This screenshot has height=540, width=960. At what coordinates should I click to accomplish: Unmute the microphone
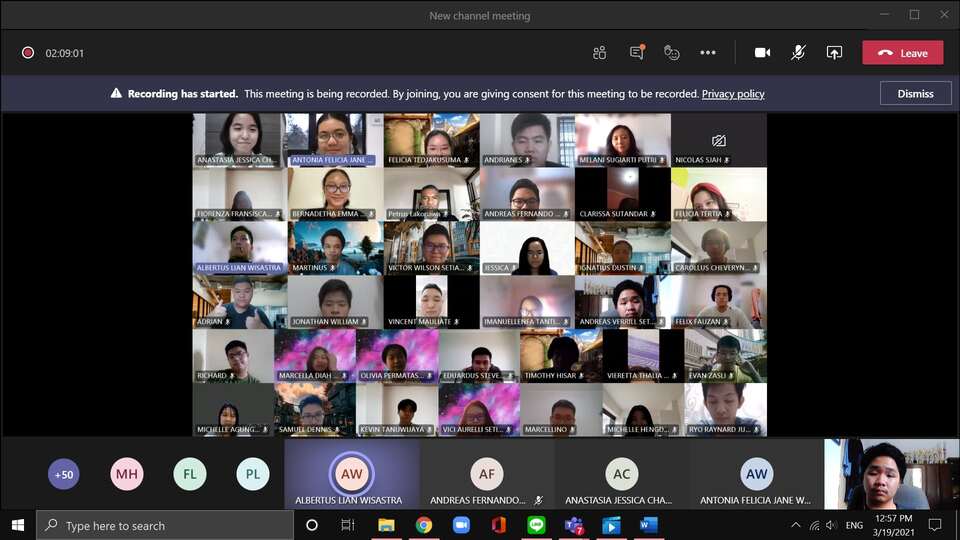(798, 53)
